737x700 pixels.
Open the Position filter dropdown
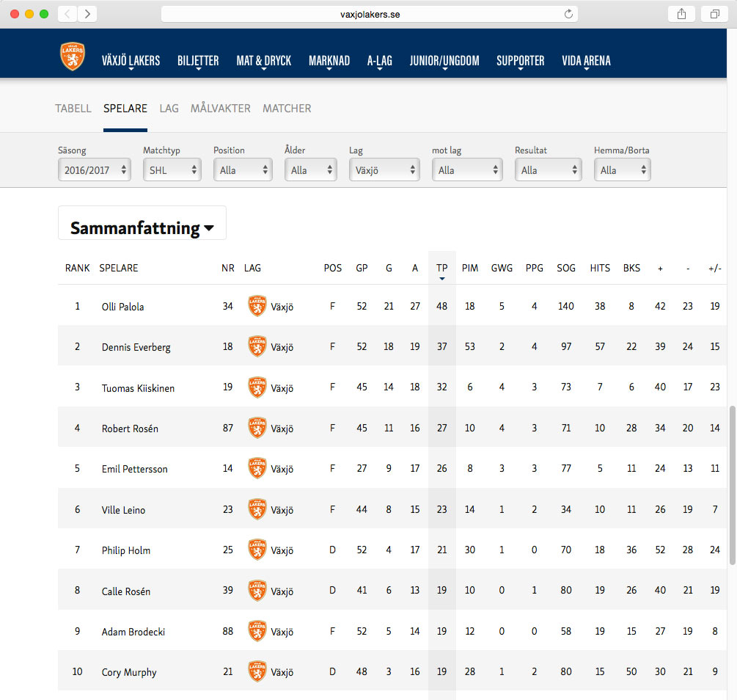[243, 170]
